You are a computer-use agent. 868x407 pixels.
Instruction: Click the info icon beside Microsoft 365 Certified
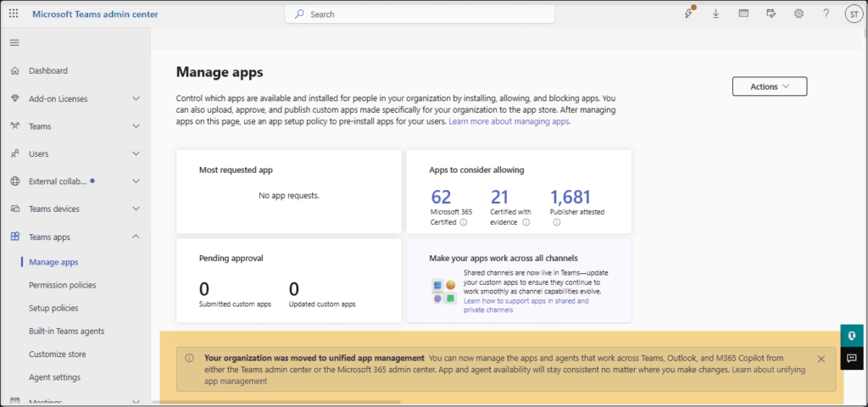tap(464, 222)
